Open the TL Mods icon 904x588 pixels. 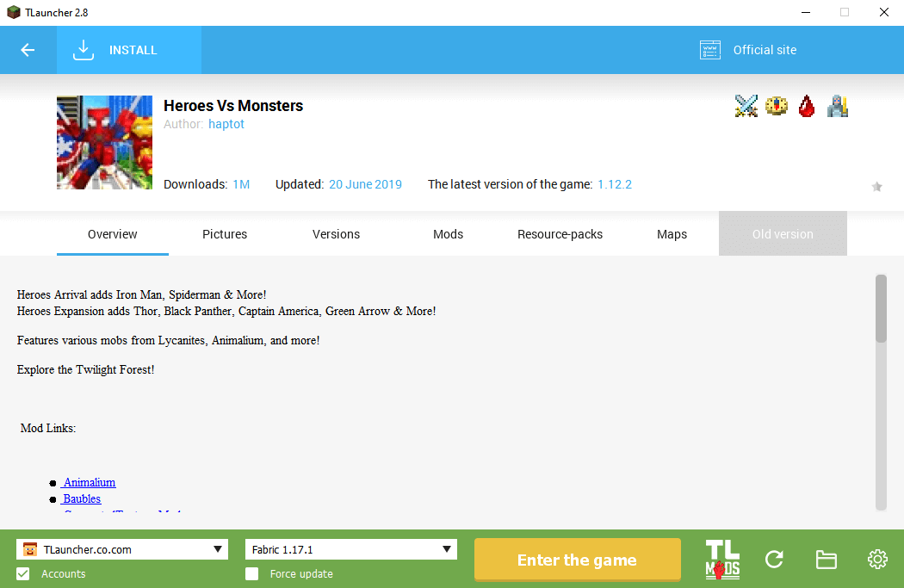(x=722, y=560)
